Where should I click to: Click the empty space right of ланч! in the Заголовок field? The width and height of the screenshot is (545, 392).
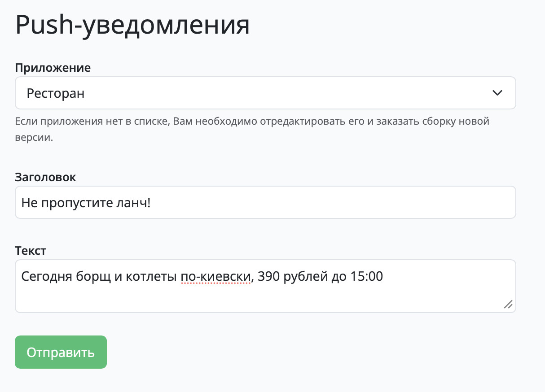(332, 202)
